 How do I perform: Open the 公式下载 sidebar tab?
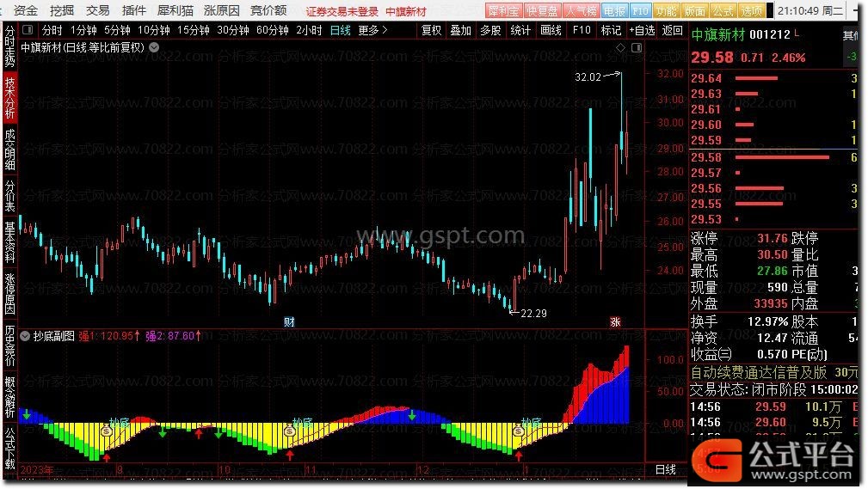tap(9, 448)
